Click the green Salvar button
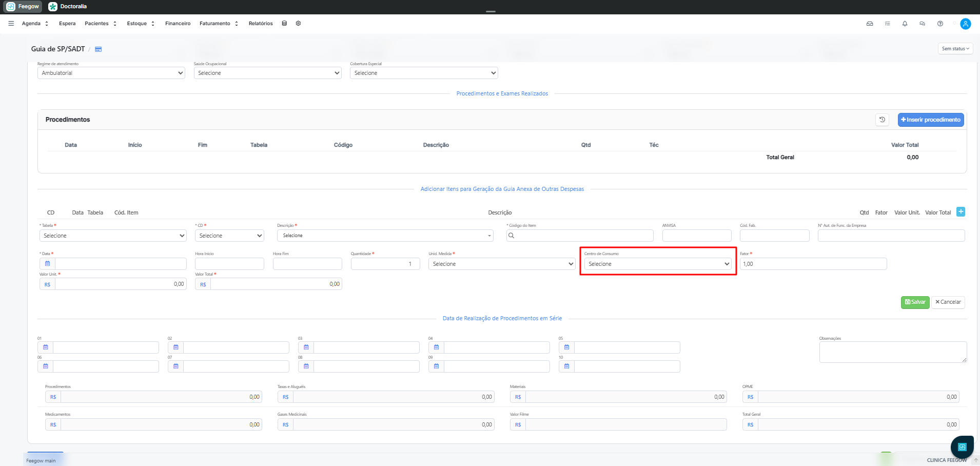980x466 pixels. click(915, 302)
